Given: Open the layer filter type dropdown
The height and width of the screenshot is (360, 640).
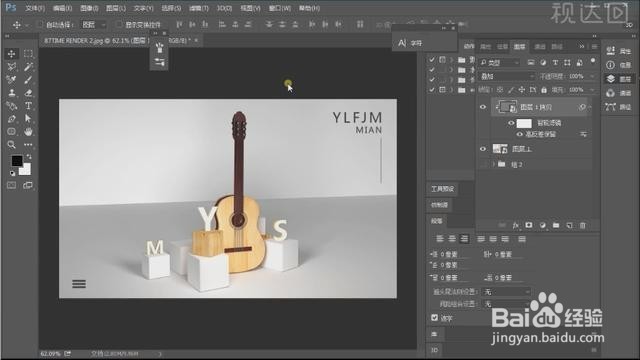Looking at the screenshot, I should 500,63.
